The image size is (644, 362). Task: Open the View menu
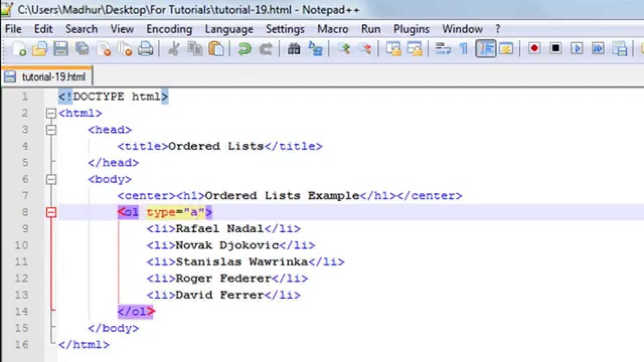(122, 29)
